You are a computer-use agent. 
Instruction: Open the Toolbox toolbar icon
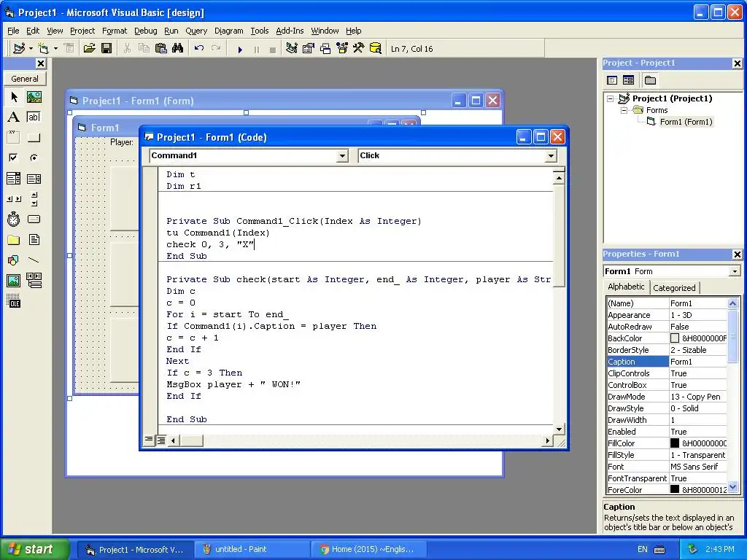coord(359,49)
